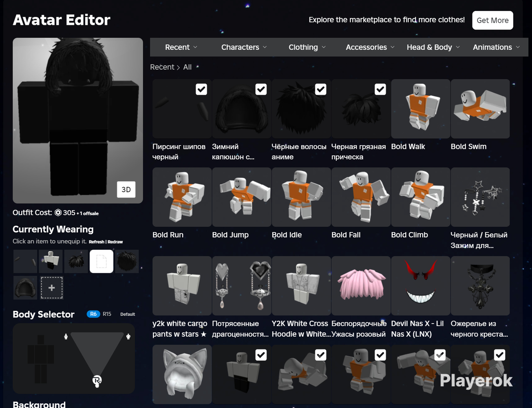This screenshot has width=532, height=408.
Task: Pick the Bold Climb animation
Action: 421,197
